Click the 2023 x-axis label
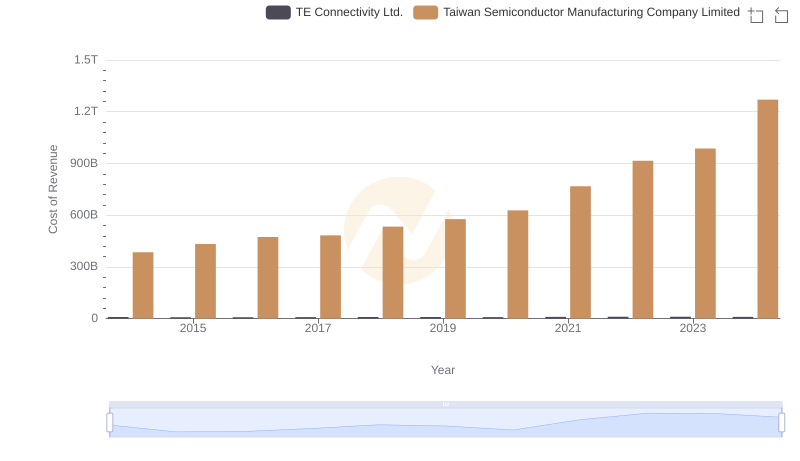This screenshot has height=461, width=800. (693, 328)
